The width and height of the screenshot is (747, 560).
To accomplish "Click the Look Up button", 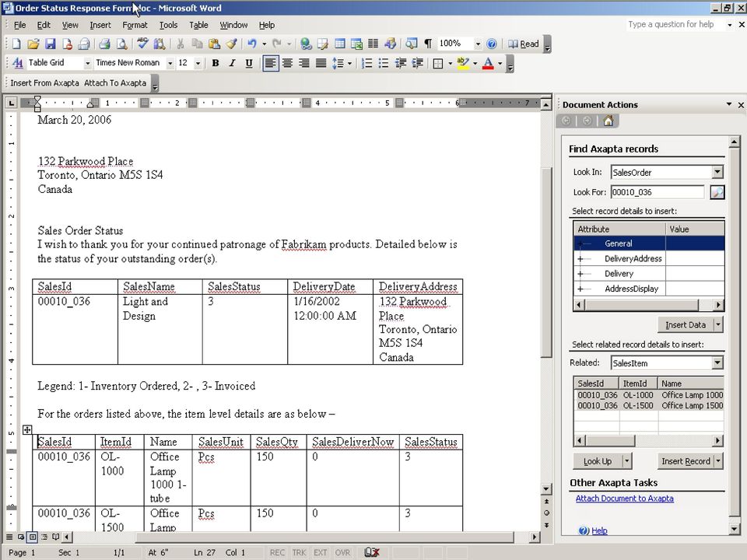I will tap(598, 461).
